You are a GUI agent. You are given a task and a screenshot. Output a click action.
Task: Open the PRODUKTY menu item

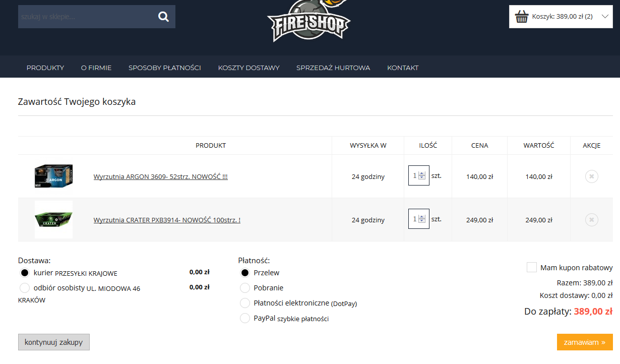[45, 68]
